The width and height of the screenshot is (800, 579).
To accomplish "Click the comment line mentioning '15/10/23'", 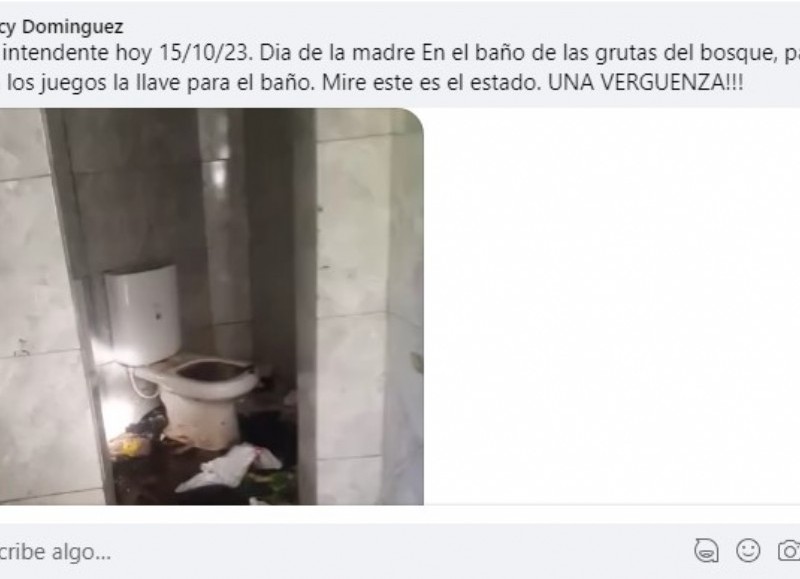I will tap(400, 53).
